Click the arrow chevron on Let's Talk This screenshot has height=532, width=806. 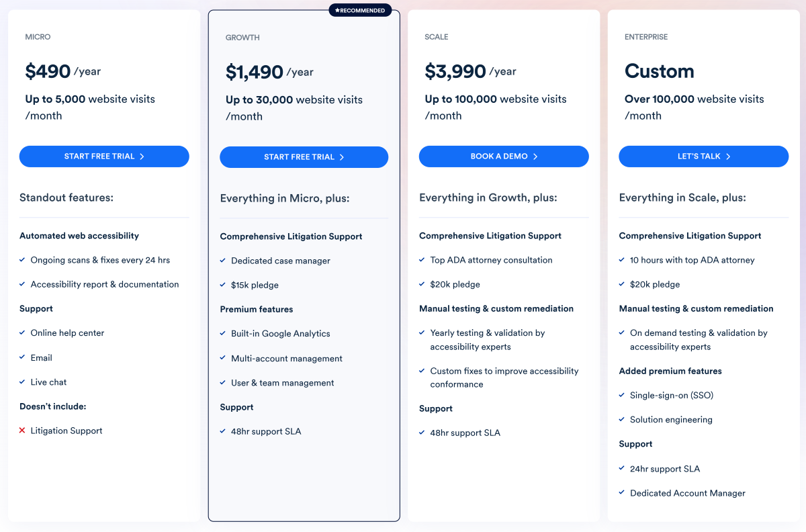click(x=728, y=157)
